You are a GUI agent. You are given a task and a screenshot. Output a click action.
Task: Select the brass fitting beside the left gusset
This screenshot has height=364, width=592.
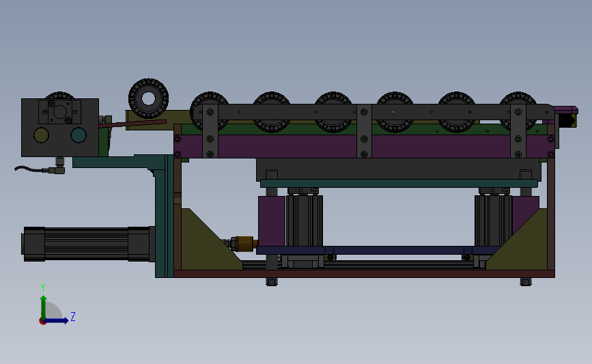click(x=244, y=244)
